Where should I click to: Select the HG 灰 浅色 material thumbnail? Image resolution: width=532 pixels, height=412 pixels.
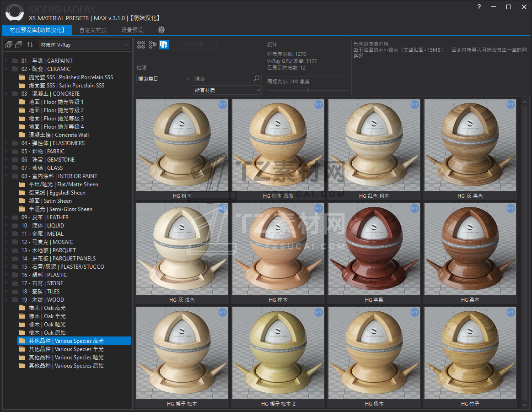[182, 249]
